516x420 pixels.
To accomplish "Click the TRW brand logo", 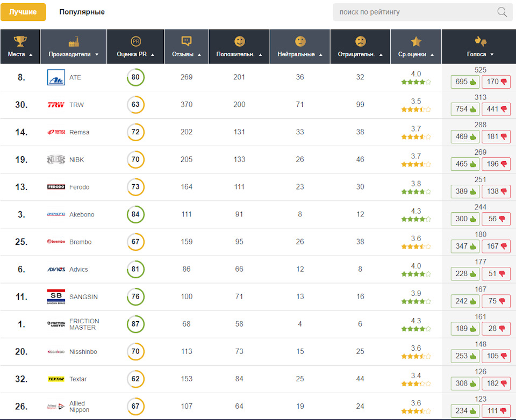I will point(56,105).
